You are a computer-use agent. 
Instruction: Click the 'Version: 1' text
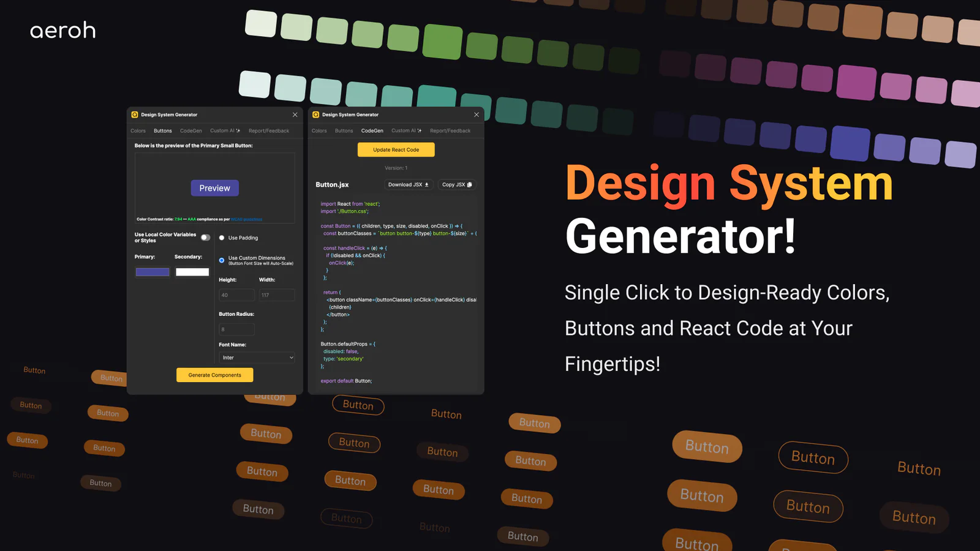pyautogui.click(x=396, y=168)
